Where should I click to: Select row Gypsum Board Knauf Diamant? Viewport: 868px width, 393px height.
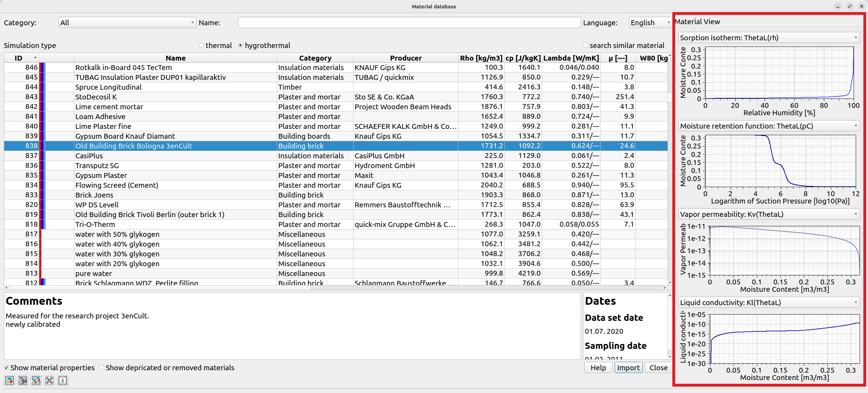click(x=336, y=136)
